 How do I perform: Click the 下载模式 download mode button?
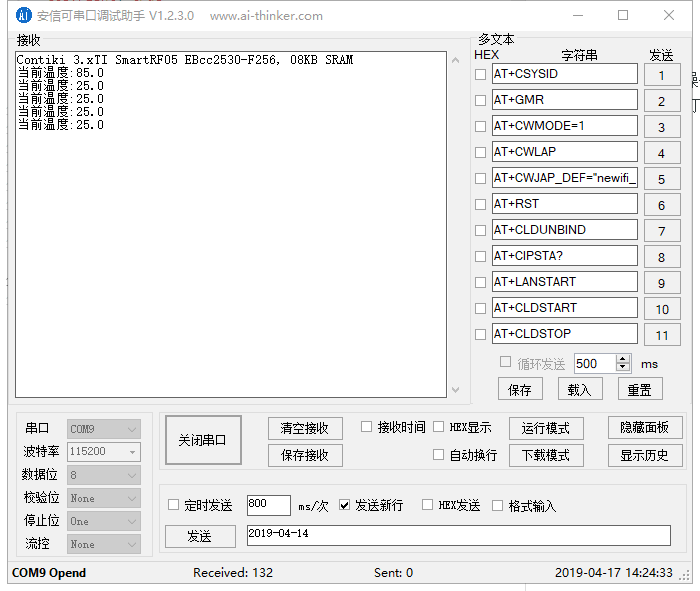tap(546, 455)
